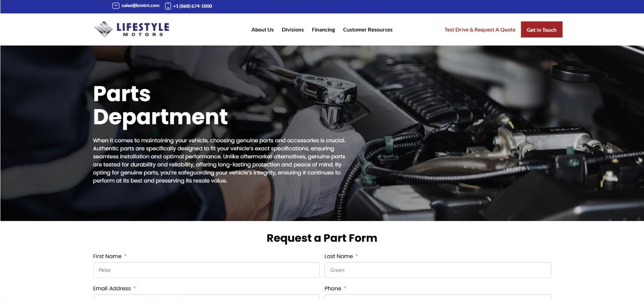Click the First Name label
The height and width of the screenshot is (299, 644).
(x=107, y=256)
